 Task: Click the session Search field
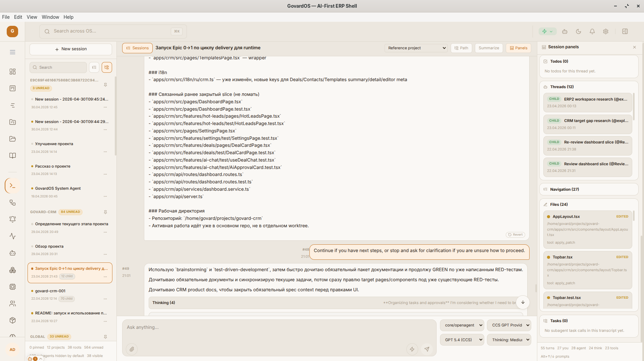click(x=58, y=67)
